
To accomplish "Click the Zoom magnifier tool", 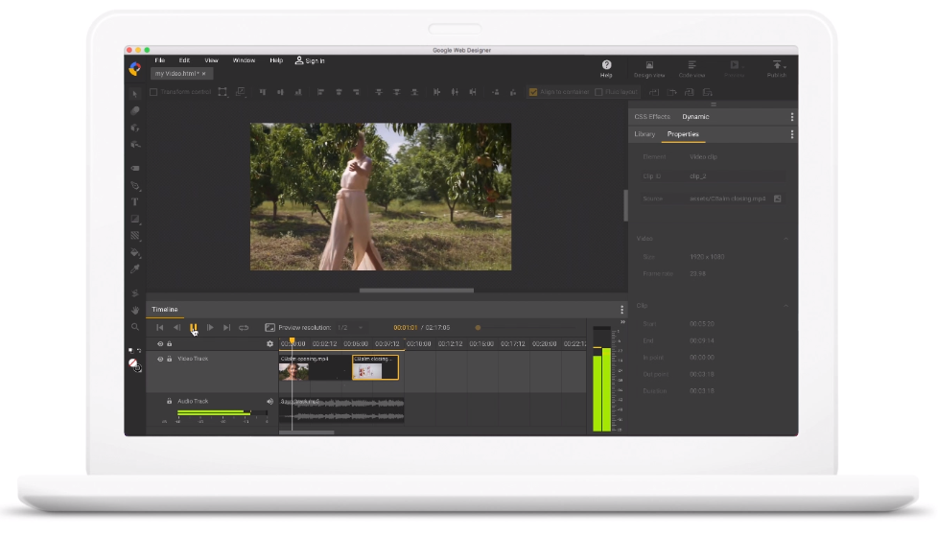I will click(135, 327).
